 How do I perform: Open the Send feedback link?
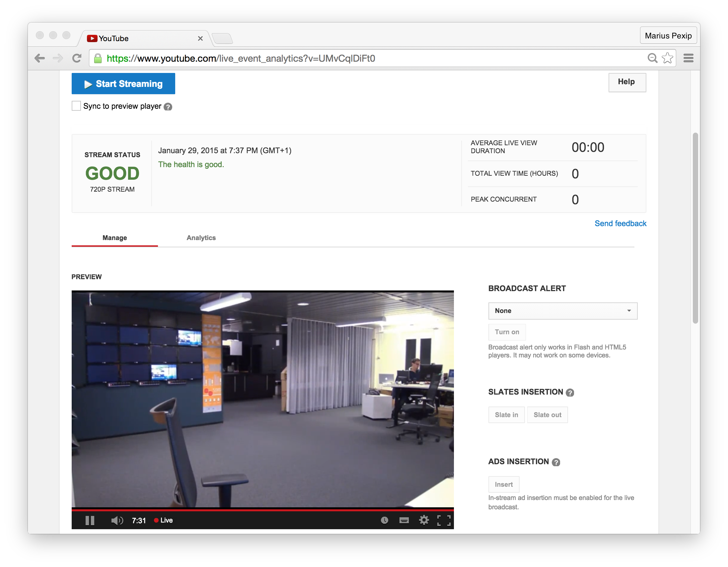pos(620,223)
